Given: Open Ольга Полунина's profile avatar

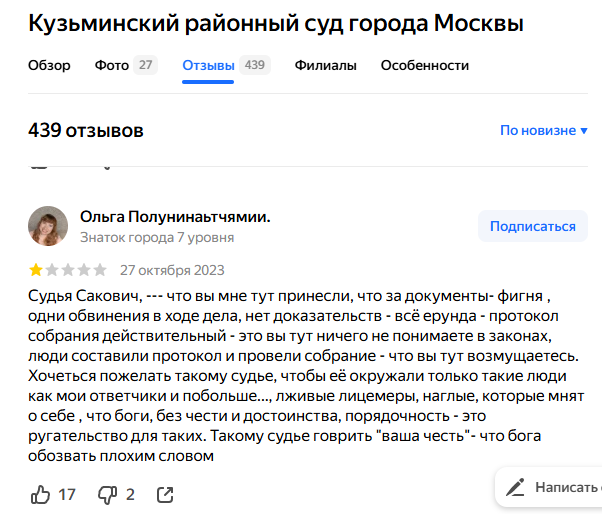Looking at the screenshot, I should (48, 227).
